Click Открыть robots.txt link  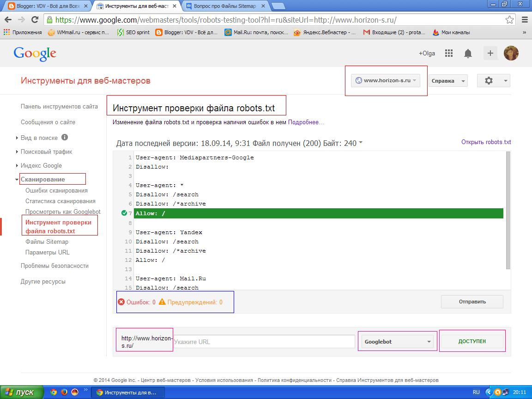486,142
